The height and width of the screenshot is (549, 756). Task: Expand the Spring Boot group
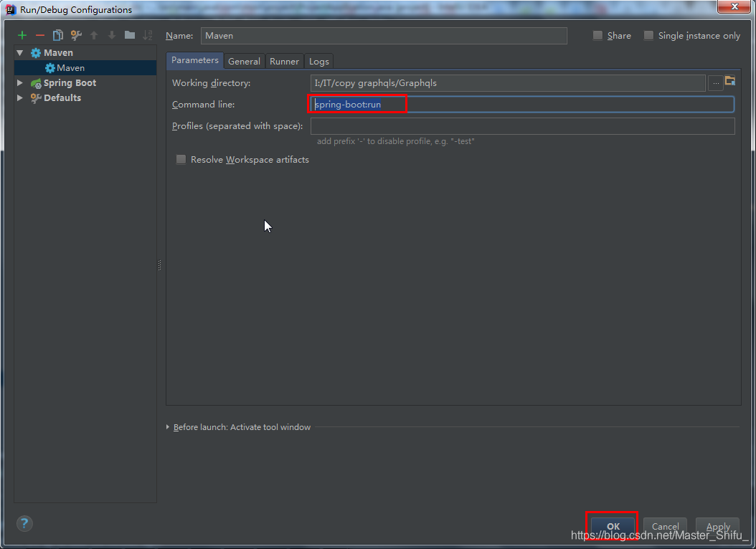pos(20,83)
